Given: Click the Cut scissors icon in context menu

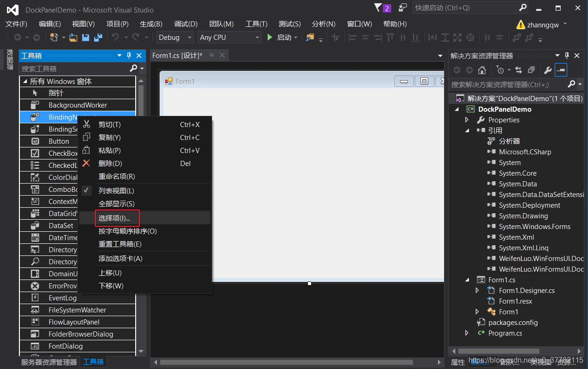Looking at the screenshot, I should pyautogui.click(x=86, y=124).
